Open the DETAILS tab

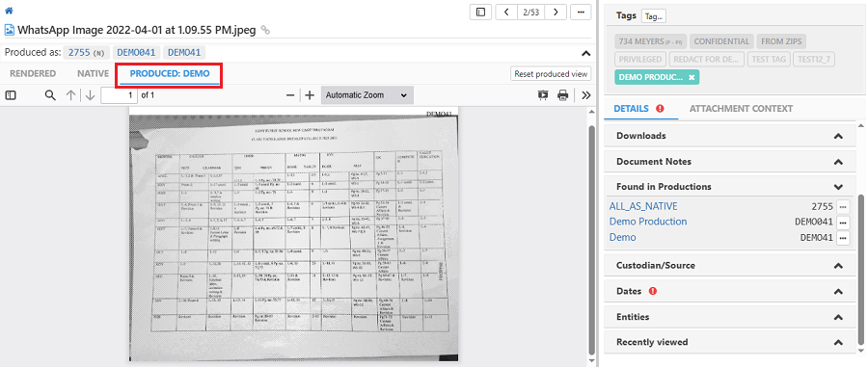631,109
